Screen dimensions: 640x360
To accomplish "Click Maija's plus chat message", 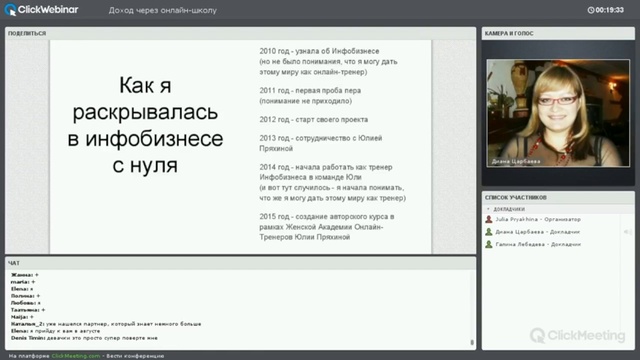I will 22,317.
